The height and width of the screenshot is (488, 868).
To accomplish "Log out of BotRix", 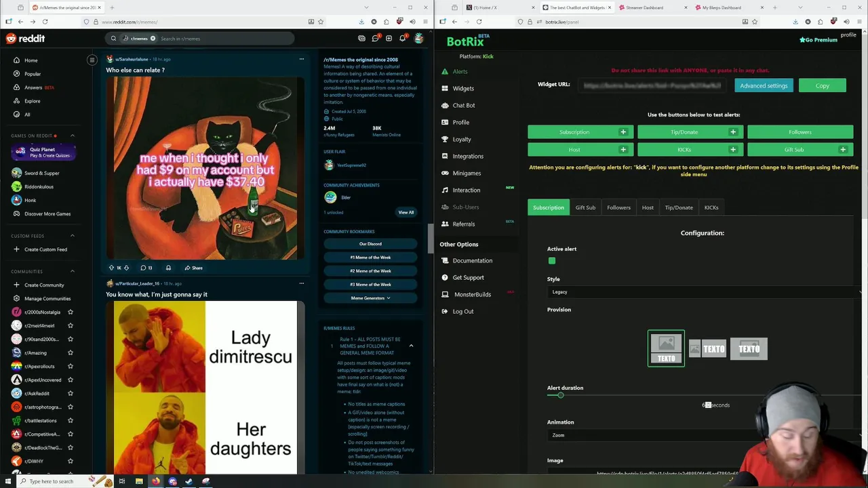I will pyautogui.click(x=463, y=311).
